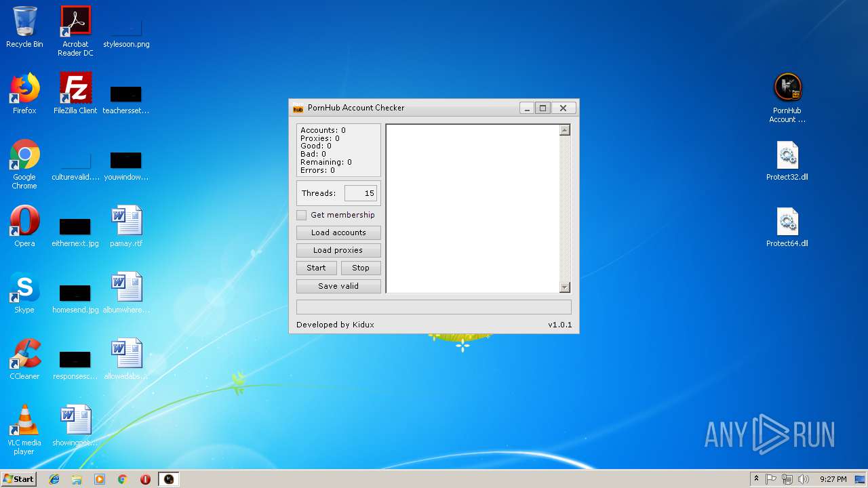Select the Protect64.dll file icon
The height and width of the screenshot is (488, 868).
(x=787, y=227)
